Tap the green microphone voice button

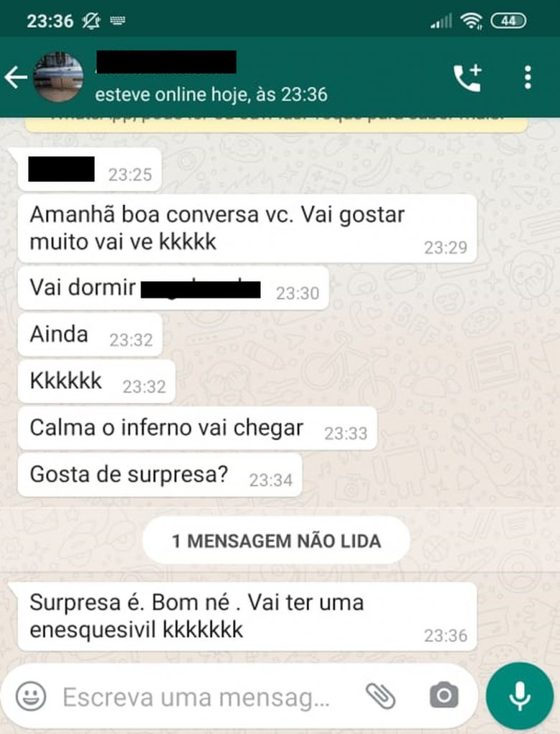(x=520, y=696)
